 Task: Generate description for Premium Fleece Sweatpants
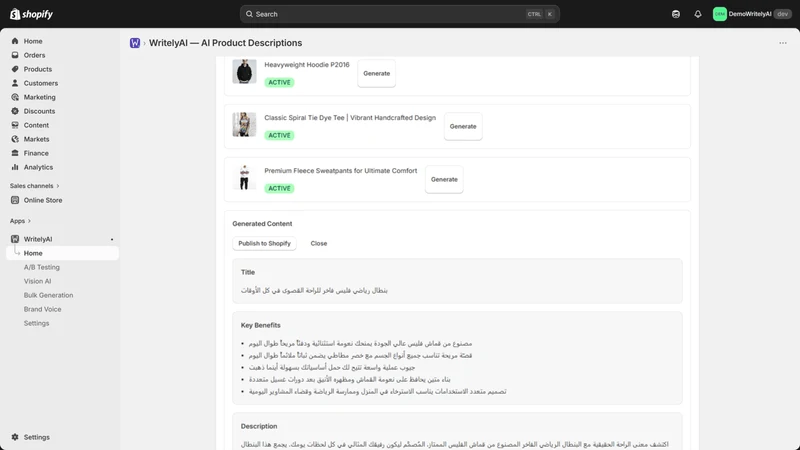pyautogui.click(x=444, y=180)
